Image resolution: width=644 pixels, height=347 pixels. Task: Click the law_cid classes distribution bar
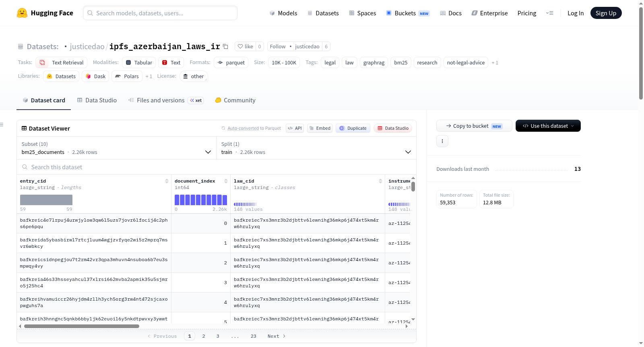245,204
